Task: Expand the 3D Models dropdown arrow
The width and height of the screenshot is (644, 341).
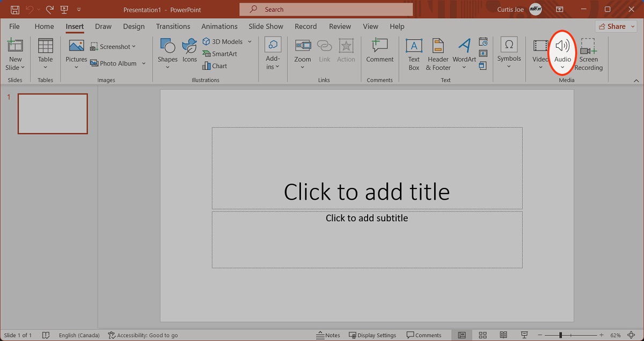Action: click(x=250, y=41)
